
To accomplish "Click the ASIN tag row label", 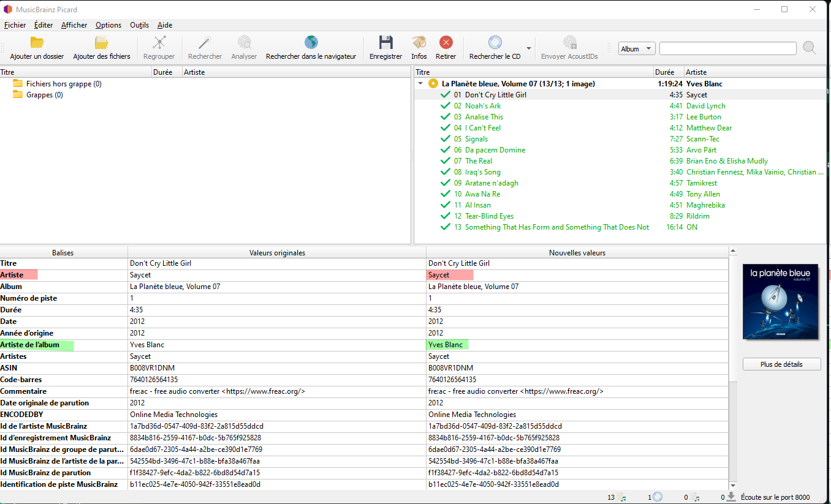I will point(9,368).
